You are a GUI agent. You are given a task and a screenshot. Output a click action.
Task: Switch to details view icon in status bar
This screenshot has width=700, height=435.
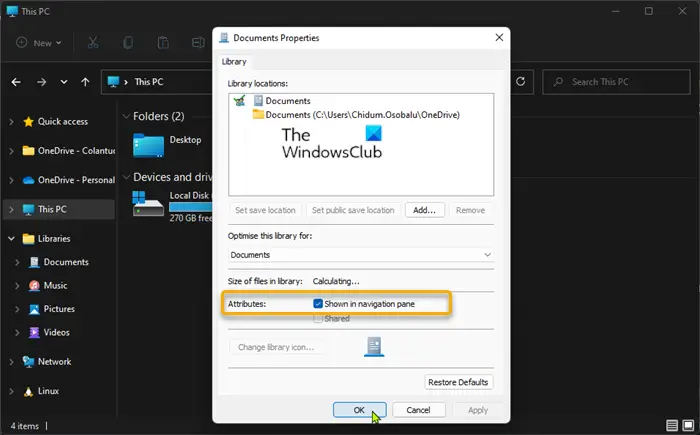[672, 425]
